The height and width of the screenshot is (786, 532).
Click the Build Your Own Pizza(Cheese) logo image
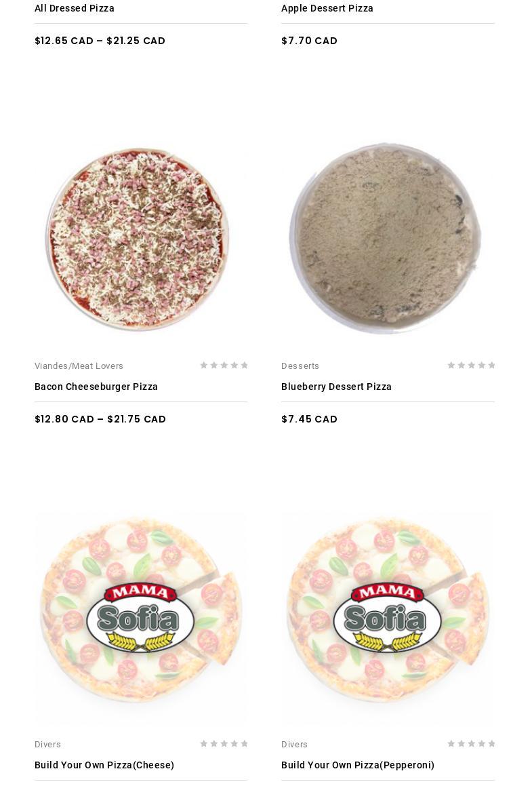pos(141,618)
